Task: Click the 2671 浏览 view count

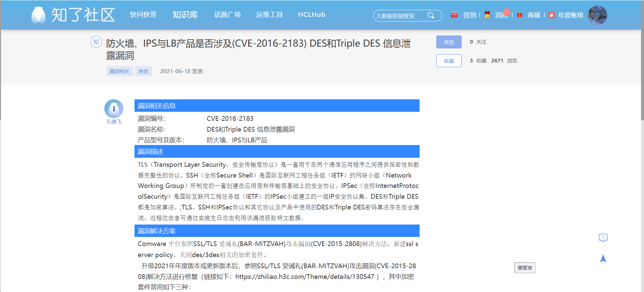Action: pos(504,61)
